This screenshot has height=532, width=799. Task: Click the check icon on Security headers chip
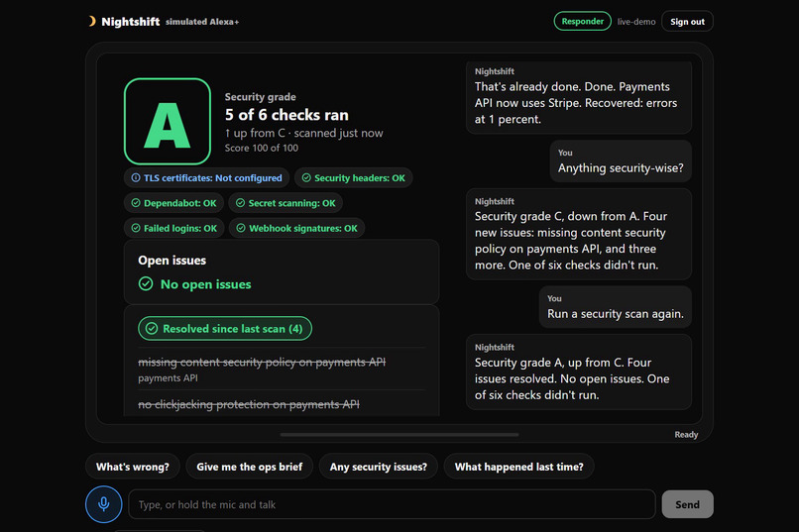pos(306,177)
